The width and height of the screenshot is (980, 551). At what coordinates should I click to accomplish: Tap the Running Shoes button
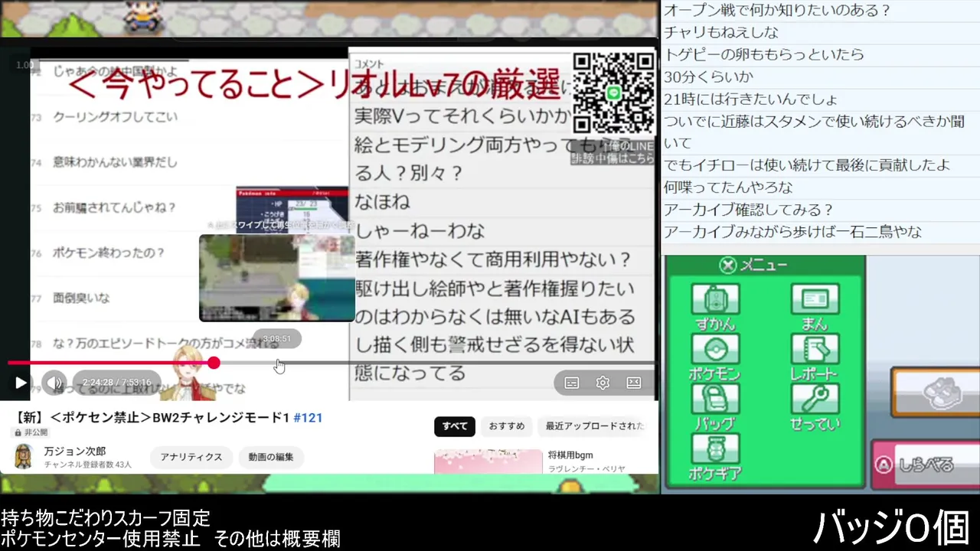(936, 392)
